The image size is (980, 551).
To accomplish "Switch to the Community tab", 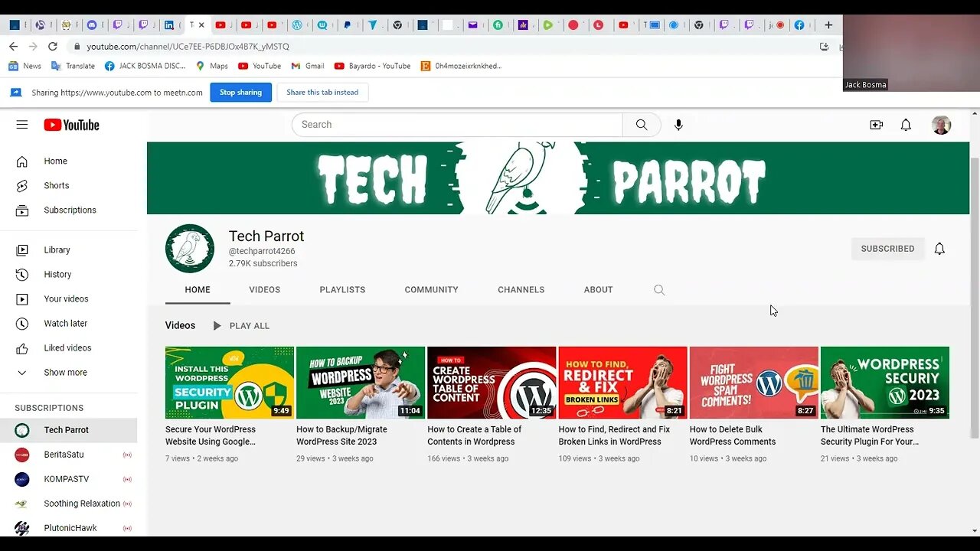I will tap(431, 290).
